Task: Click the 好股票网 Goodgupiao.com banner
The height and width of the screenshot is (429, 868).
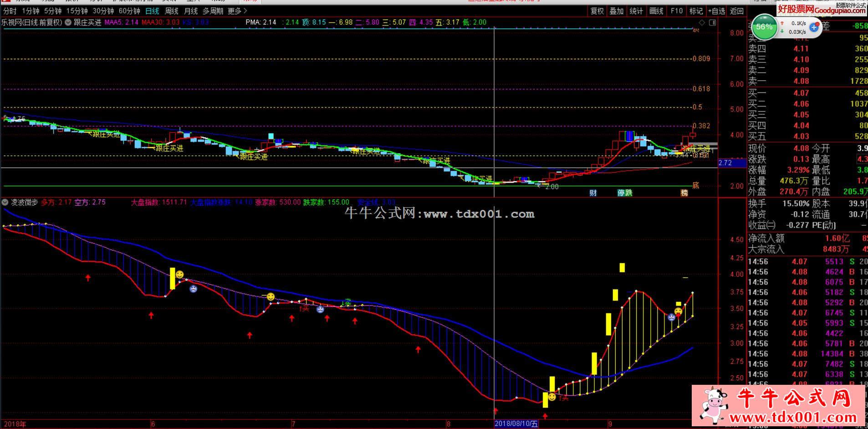Action: coord(822,9)
